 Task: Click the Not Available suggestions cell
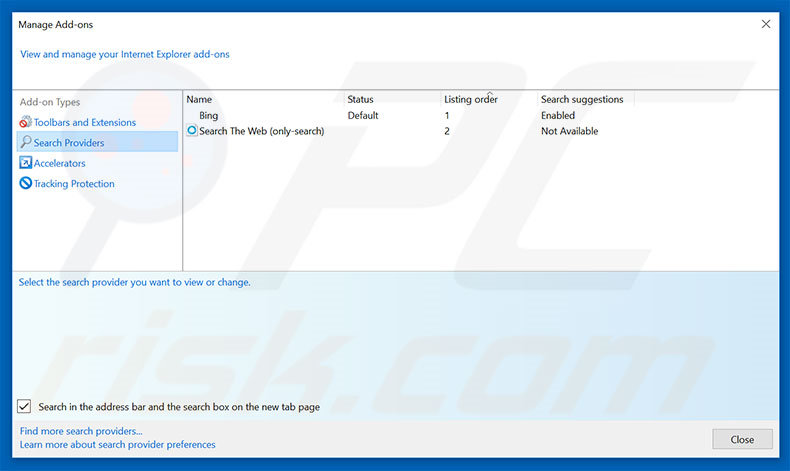point(569,131)
